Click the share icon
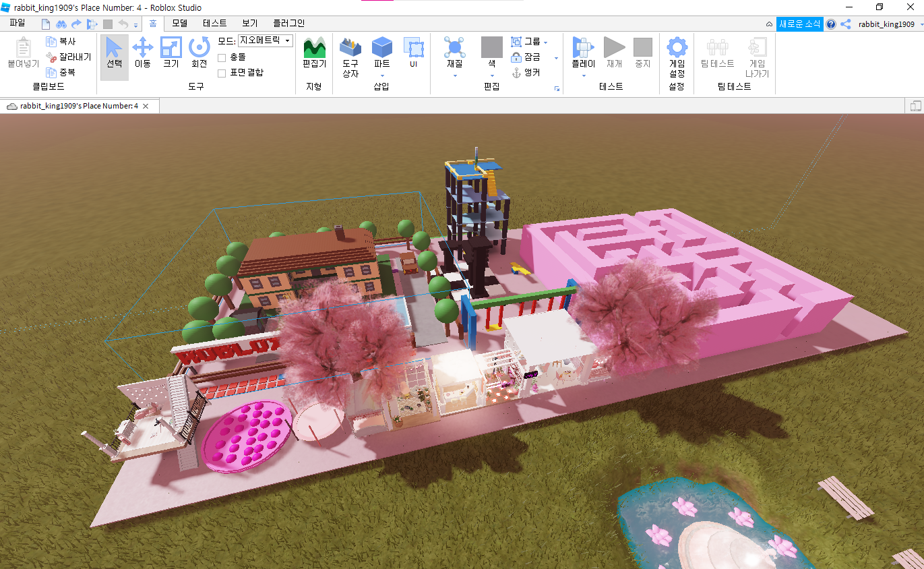 pyautogui.click(x=845, y=24)
